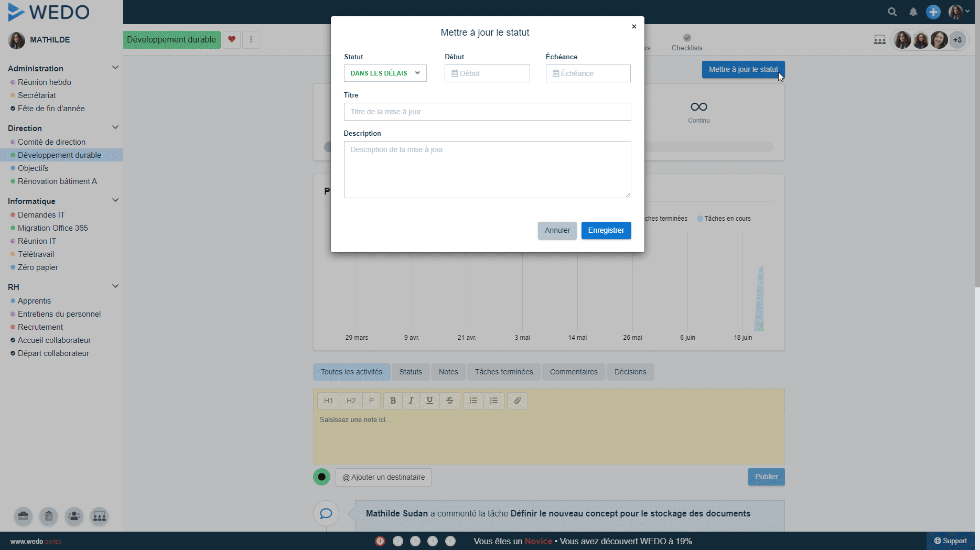Open the users group icon in bottom sidebar
Image resolution: width=980 pixels, height=550 pixels.
click(x=74, y=516)
